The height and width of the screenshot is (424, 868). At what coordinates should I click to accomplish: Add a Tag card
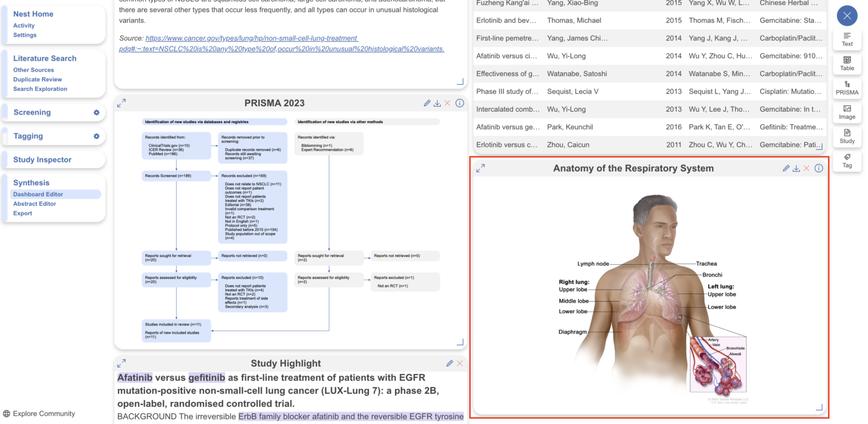tap(847, 161)
